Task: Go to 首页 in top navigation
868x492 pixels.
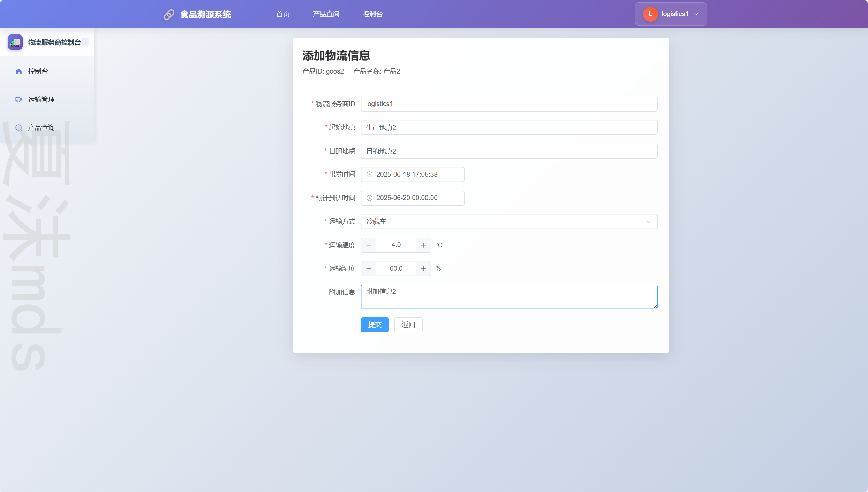Action: 282,14
